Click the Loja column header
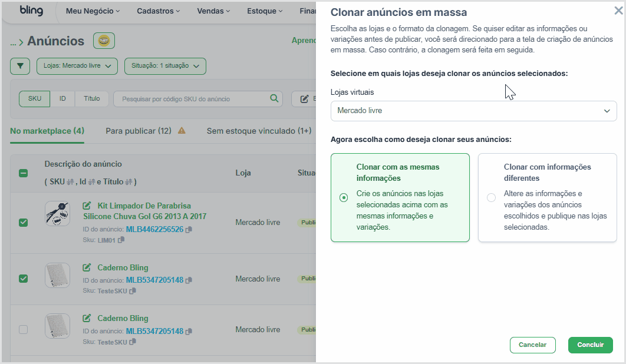Screen dimensions: 626x364 pyautogui.click(x=243, y=173)
